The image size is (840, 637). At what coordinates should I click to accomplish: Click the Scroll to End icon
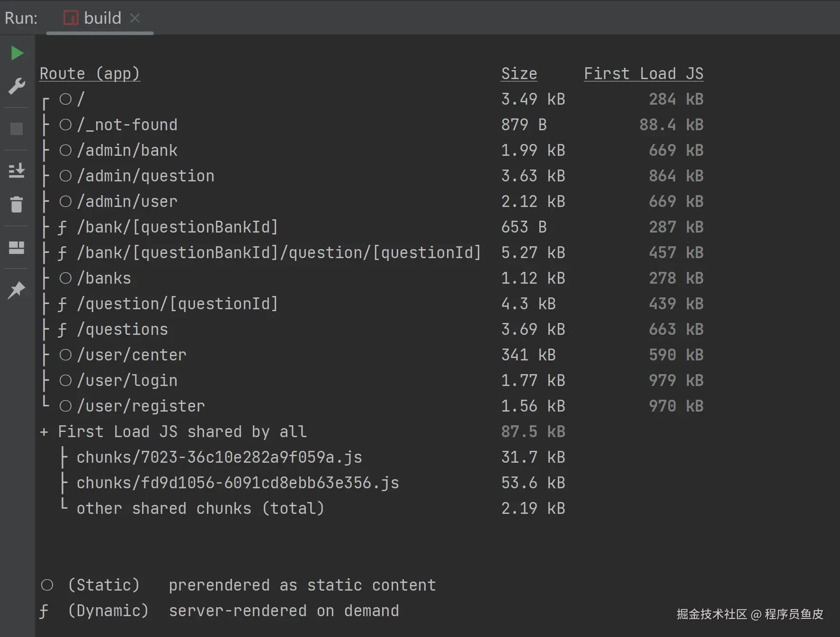point(17,170)
